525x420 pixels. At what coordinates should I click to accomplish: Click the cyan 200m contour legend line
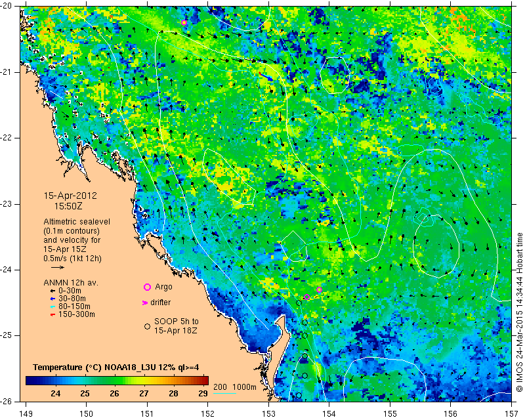pos(224,393)
